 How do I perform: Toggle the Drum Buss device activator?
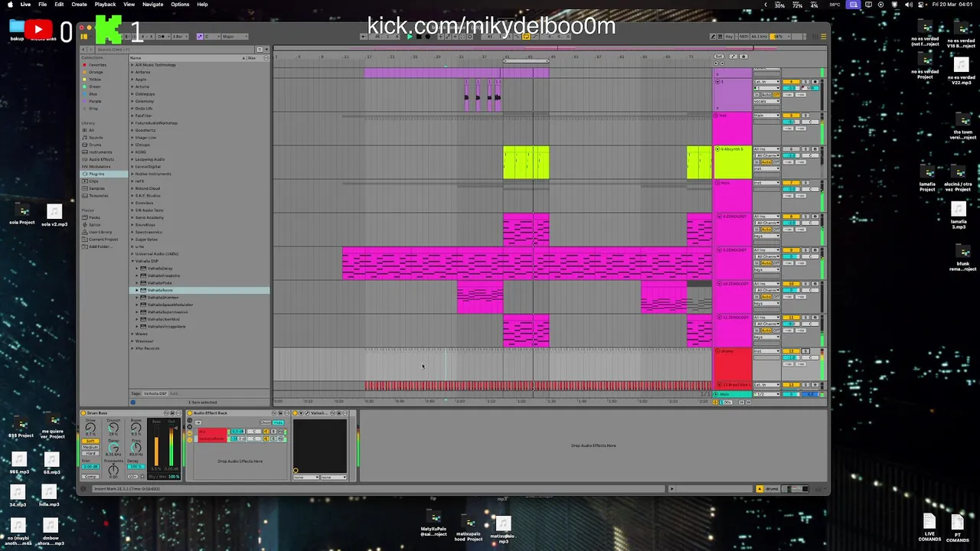(x=83, y=413)
